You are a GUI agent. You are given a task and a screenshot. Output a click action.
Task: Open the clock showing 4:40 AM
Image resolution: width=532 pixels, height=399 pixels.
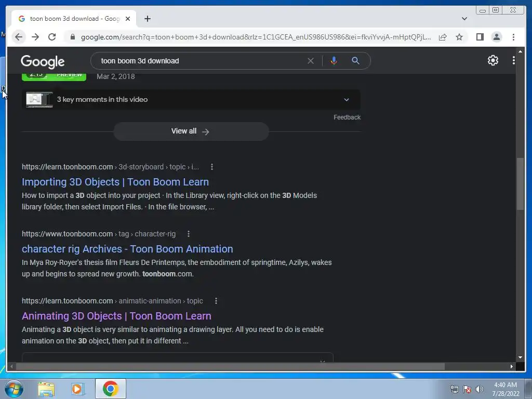pos(506,389)
